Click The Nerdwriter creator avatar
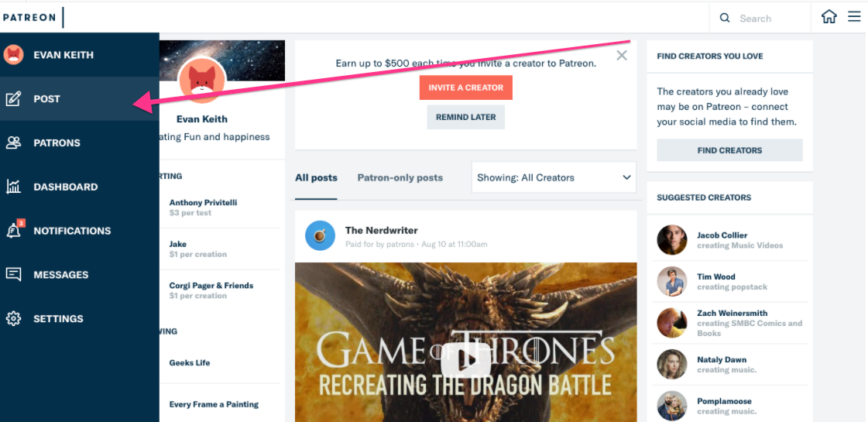This screenshot has width=868, height=422. (320, 235)
